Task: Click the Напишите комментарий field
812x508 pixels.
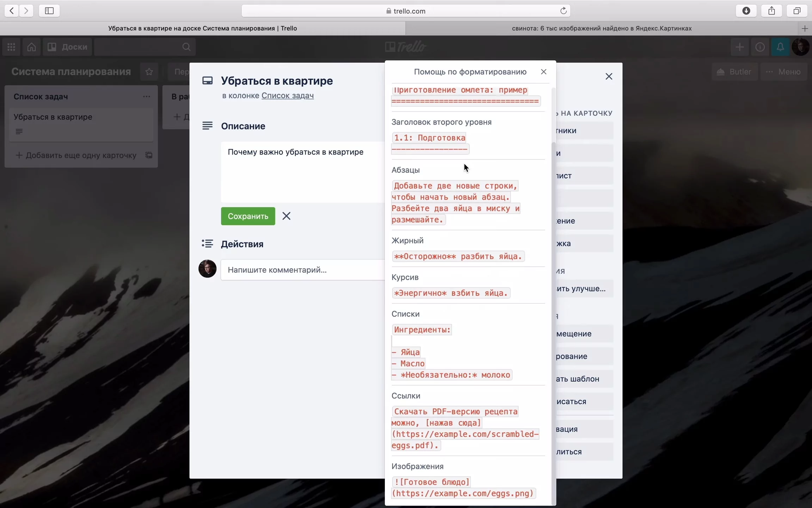Action: pos(302,270)
